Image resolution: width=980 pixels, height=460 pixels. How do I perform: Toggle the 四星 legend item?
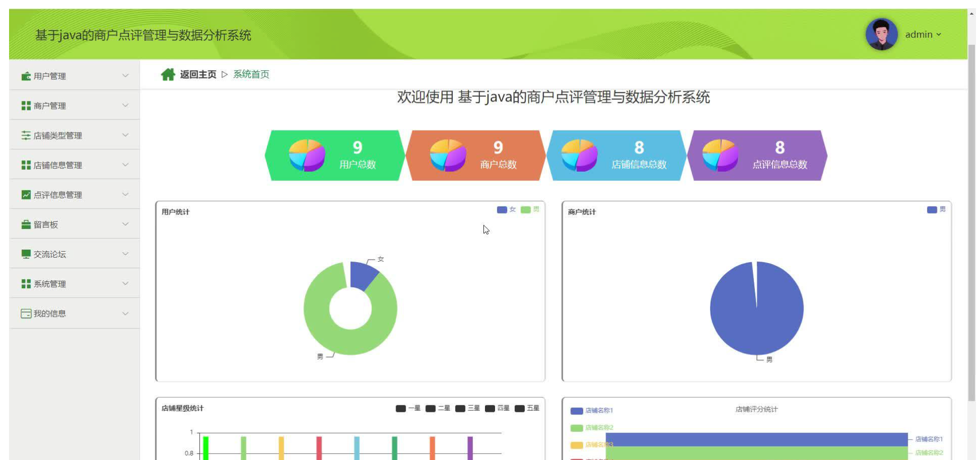(497, 408)
